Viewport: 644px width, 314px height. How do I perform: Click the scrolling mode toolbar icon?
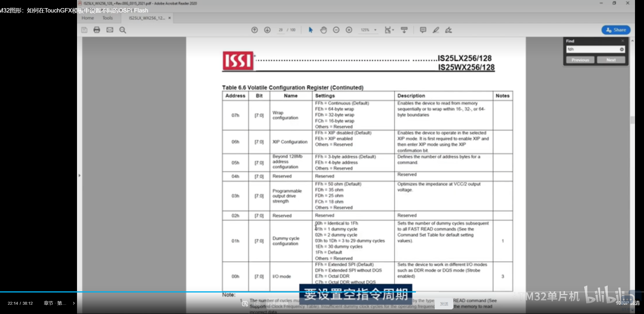(404, 30)
